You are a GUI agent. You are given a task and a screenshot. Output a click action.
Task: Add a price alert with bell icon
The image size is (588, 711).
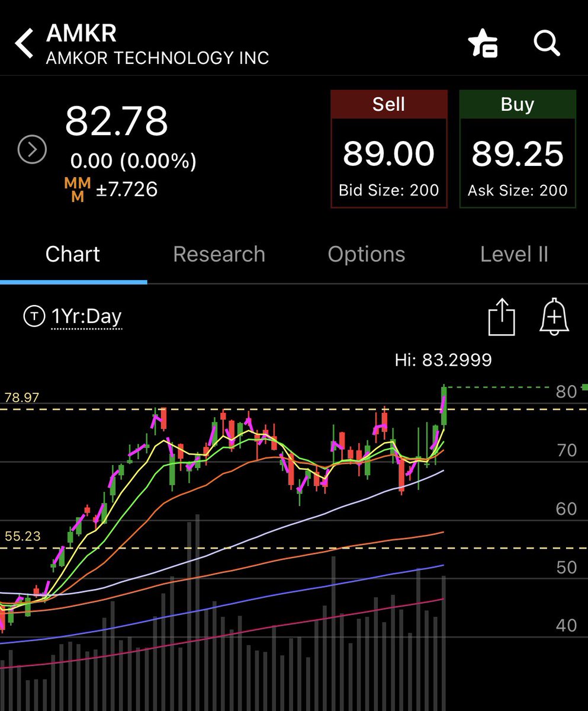554,317
